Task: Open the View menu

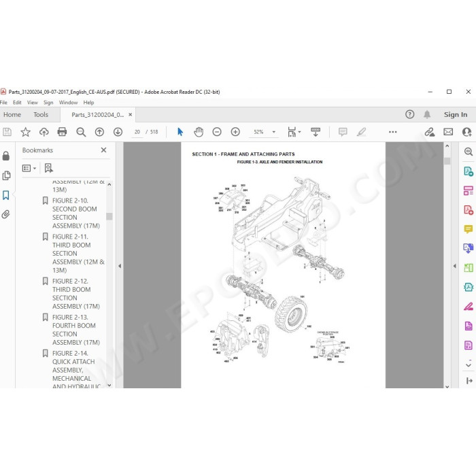Action: [x=32, y=103]
